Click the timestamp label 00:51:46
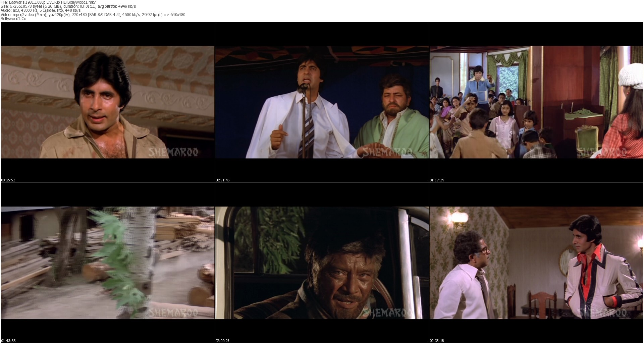This screenshot has width=644, height=343. tap(222, 180)
